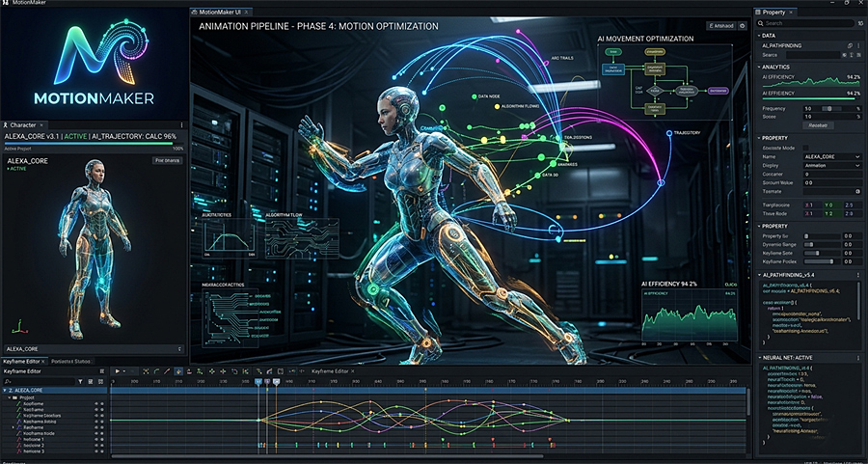This screenshot has width=868, height=464.
Task: Toggle the checkbox next to Sixstaste Mode
Action: (805, 148)
